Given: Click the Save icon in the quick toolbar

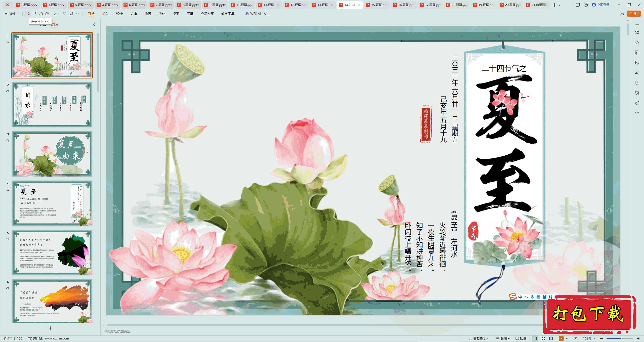Looking at the screenshot, I should click(28, 14).
